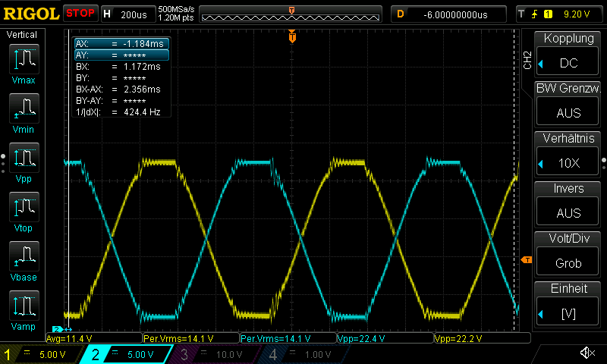Switch to channel 3 tab
607x364 pixels.
[215, 354]
